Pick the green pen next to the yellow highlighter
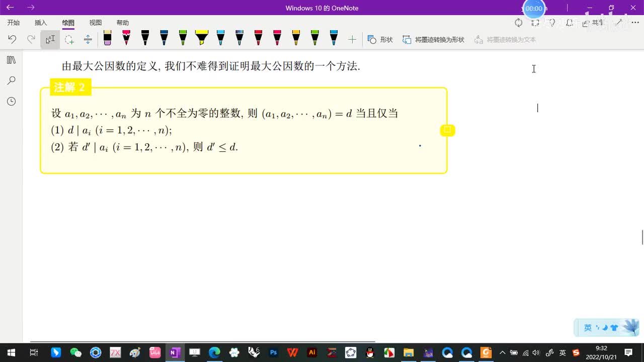This screenshot has width=644, height=362. tap(183, 38)
